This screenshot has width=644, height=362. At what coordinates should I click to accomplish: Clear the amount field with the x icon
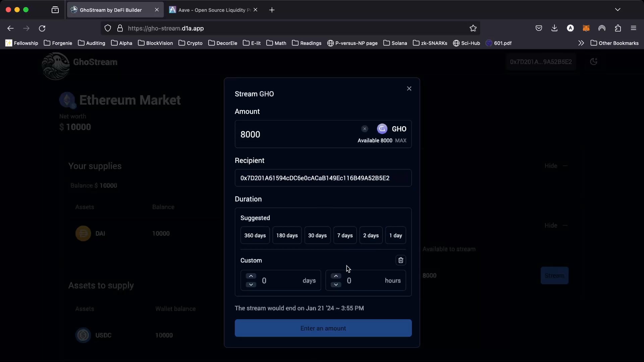(365, 129)
